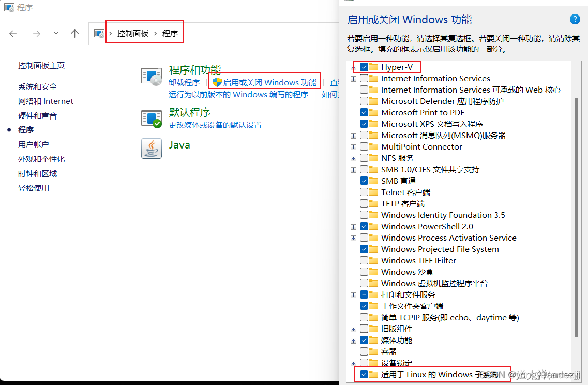Open 时钟和区域 in the sidebar
588x385 pixels.
pos(38,174)
